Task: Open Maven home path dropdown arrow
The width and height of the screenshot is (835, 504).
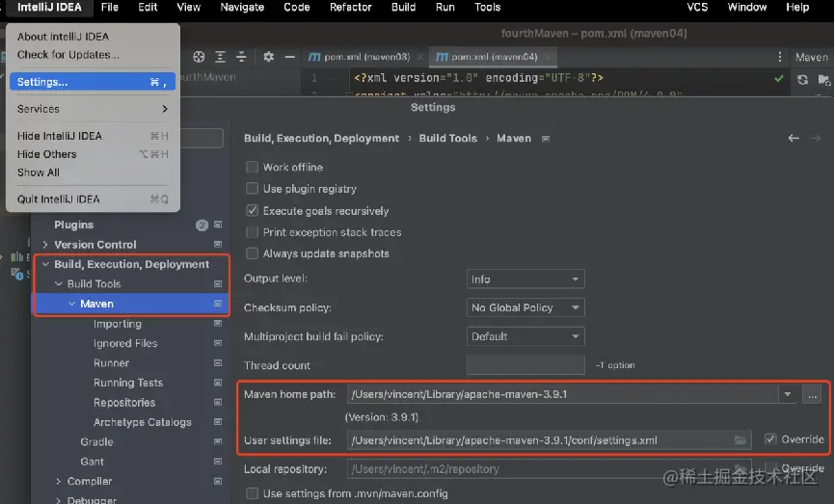Action: point(787,394)
